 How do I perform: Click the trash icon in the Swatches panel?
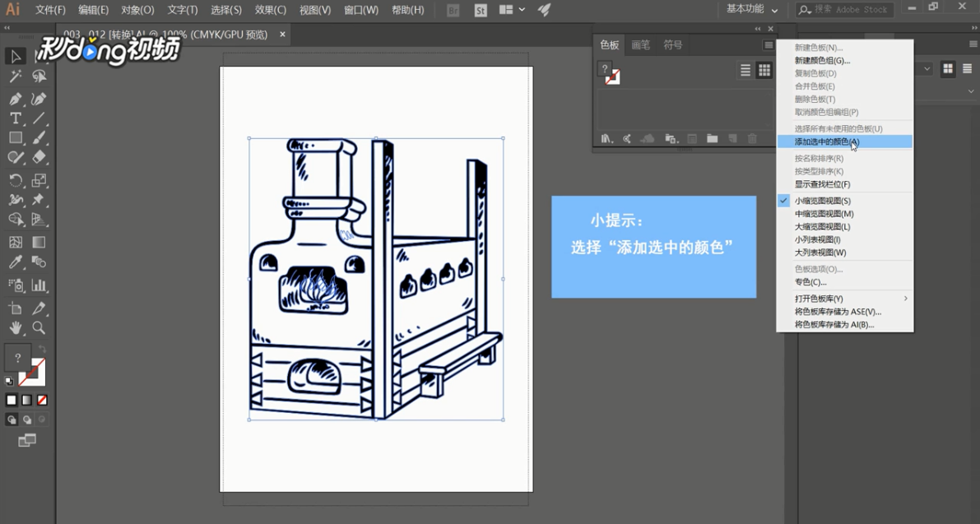coord(753,138)
